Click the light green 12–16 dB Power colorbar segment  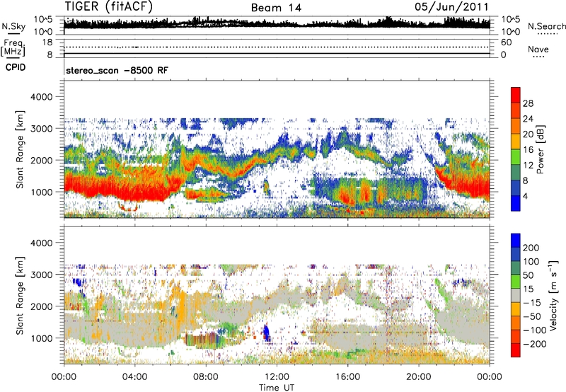coord(516,157)
